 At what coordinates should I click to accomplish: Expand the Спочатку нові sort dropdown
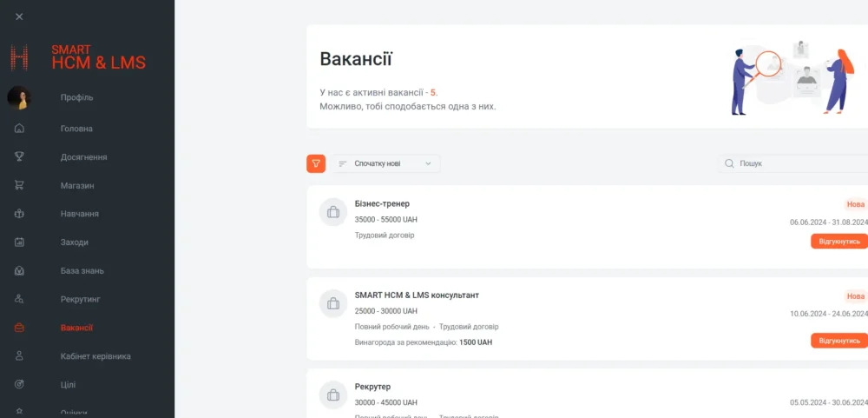point(385,163)
